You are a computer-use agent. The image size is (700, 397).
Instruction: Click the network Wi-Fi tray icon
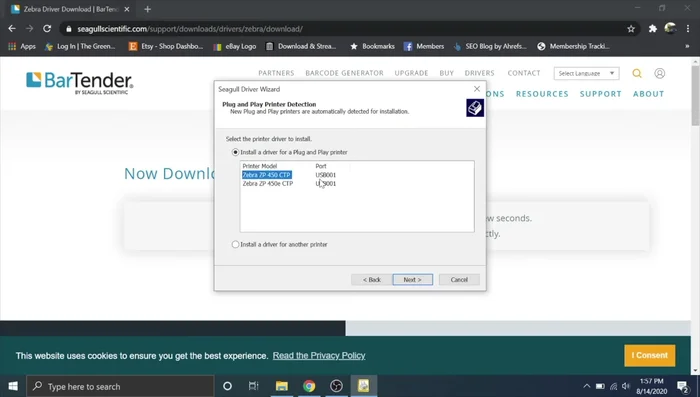click(x=614, y=386)
